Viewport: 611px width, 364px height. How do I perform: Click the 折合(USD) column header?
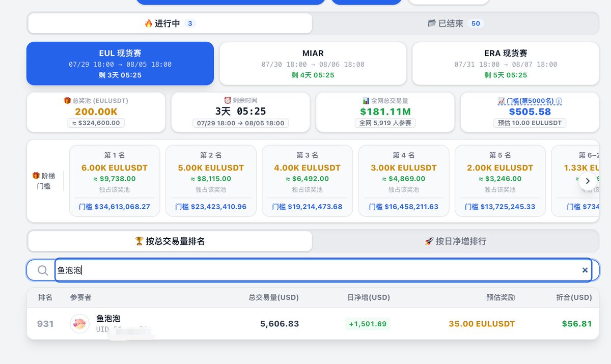tap(574, 297)
